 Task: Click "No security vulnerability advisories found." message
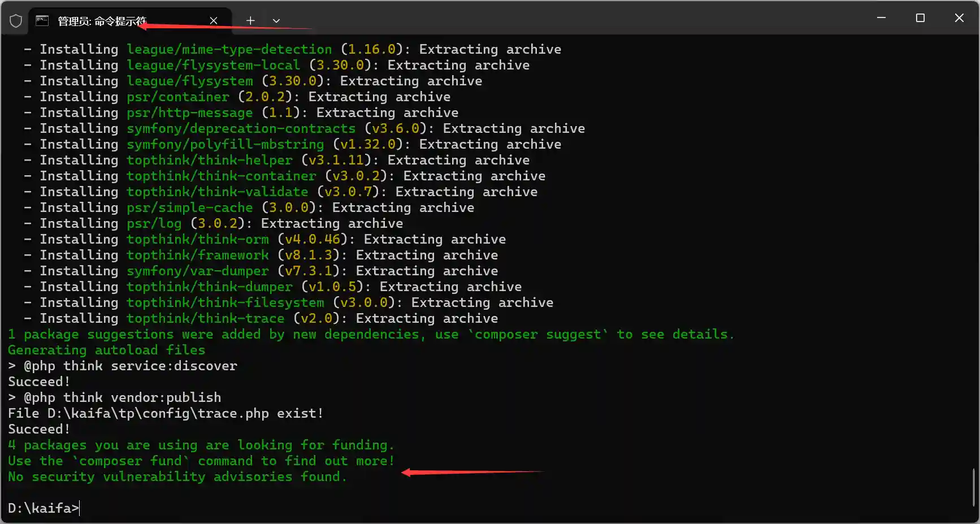[177, 477]
